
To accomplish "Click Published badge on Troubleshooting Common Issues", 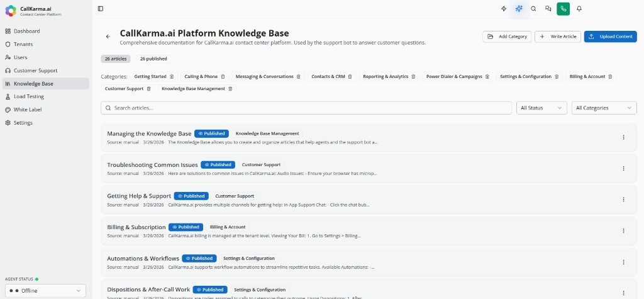I will [x=218, y=165].
